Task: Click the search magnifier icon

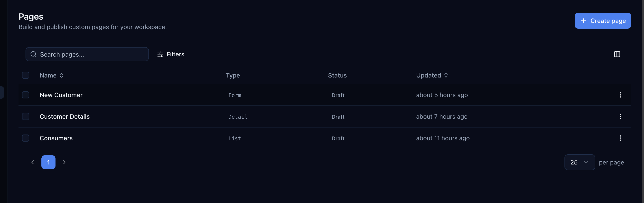Action: (x=33, y=54)
